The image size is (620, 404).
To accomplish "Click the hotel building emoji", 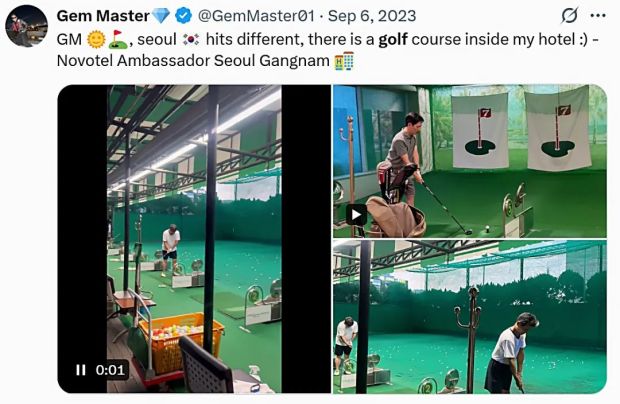I will coord(344,61).
